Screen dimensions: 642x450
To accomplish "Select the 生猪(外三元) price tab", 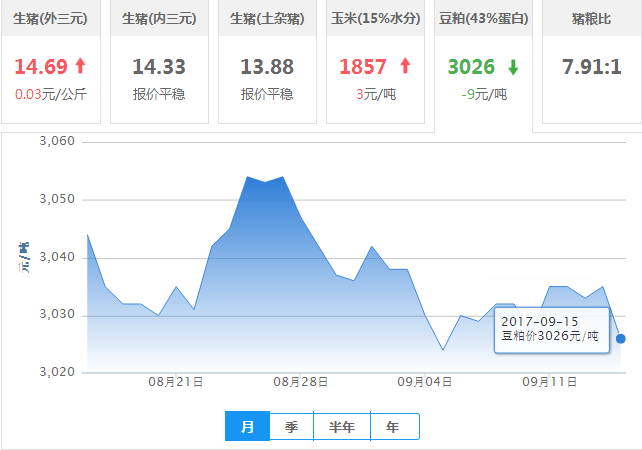I will tap(51, 61).
